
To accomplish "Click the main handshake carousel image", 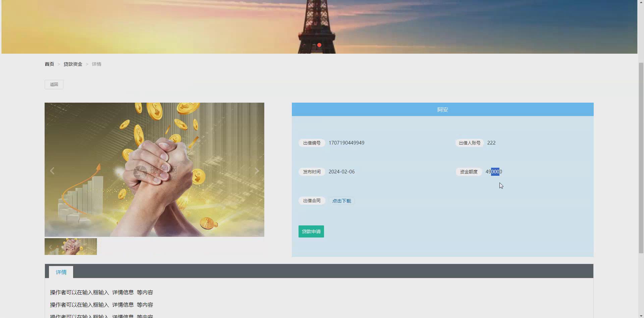I will (154, 170).
